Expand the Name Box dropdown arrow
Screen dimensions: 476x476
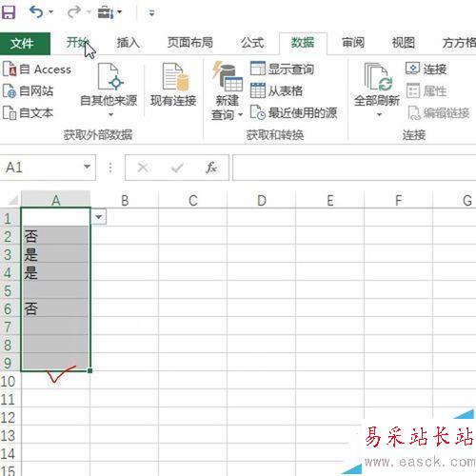[x=87, y=167]
